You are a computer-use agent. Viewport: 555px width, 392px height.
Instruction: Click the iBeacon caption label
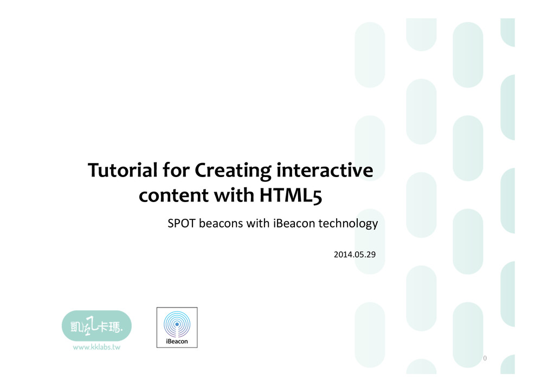(x=177, y=341)
